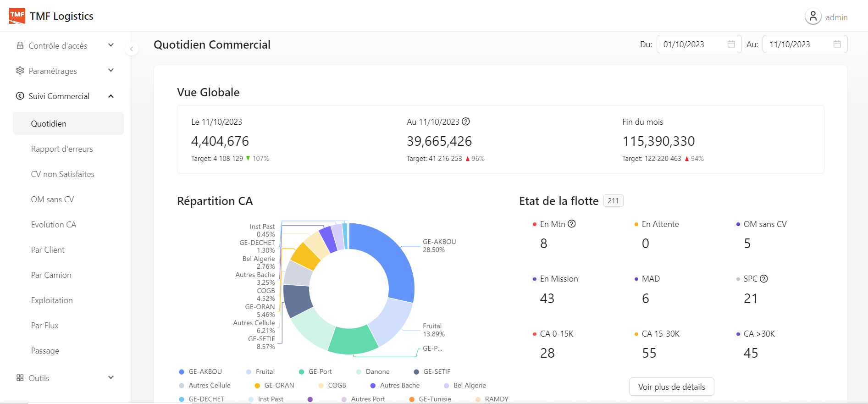Screen dimensions: 868x404
Task: Click the dark slate GE-SETIF donut slice
Action: 298,301
